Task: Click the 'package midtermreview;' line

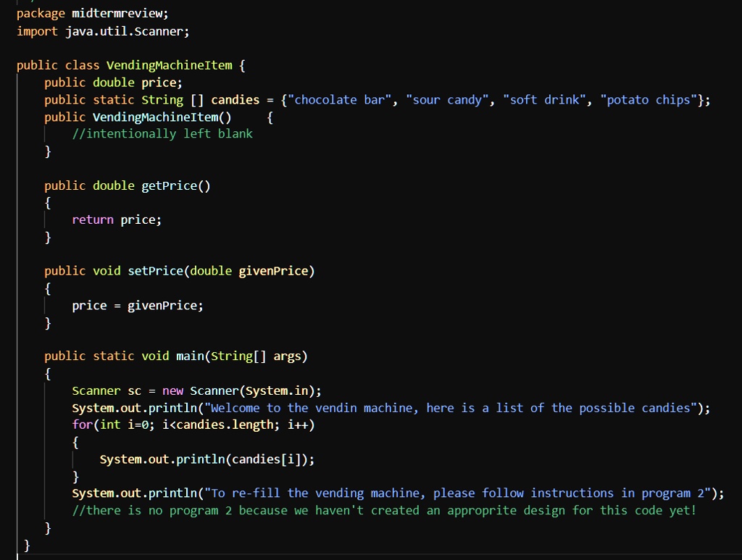Action: tap(92, 14)
